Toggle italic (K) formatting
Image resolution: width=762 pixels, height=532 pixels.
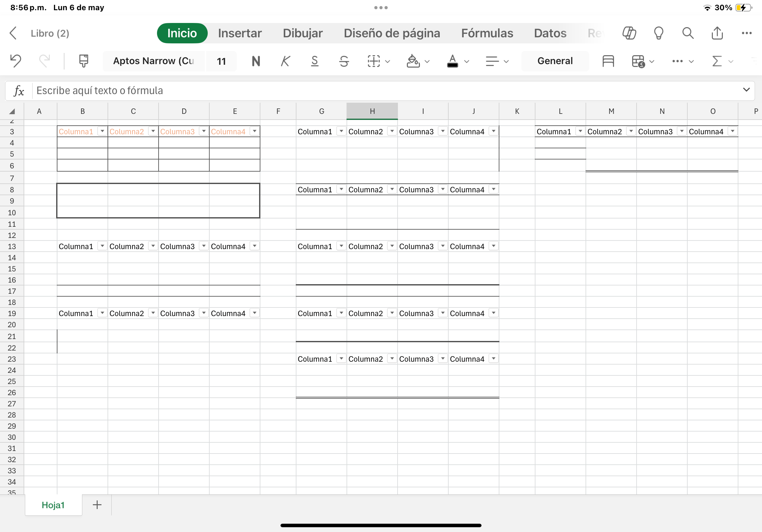[x=285, y=61]
